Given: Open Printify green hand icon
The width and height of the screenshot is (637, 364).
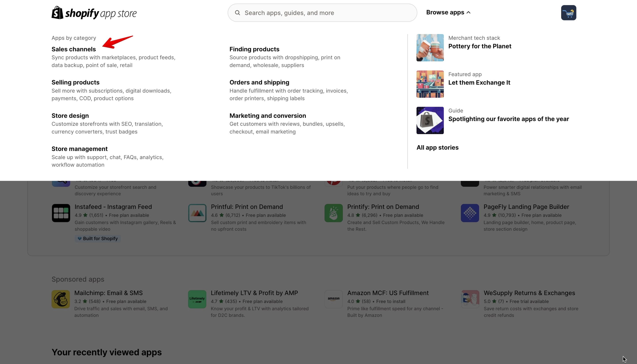Looking at the screenshot, I should (334, 213).
